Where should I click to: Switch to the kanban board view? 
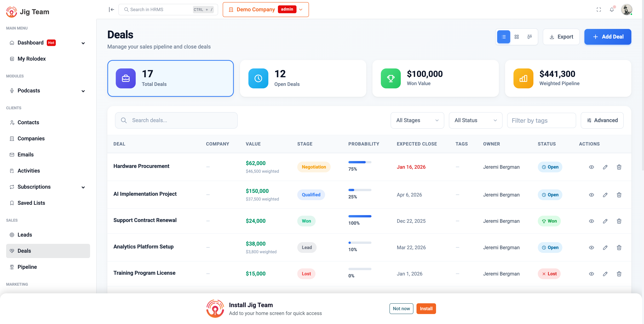(x=530, y=37)
